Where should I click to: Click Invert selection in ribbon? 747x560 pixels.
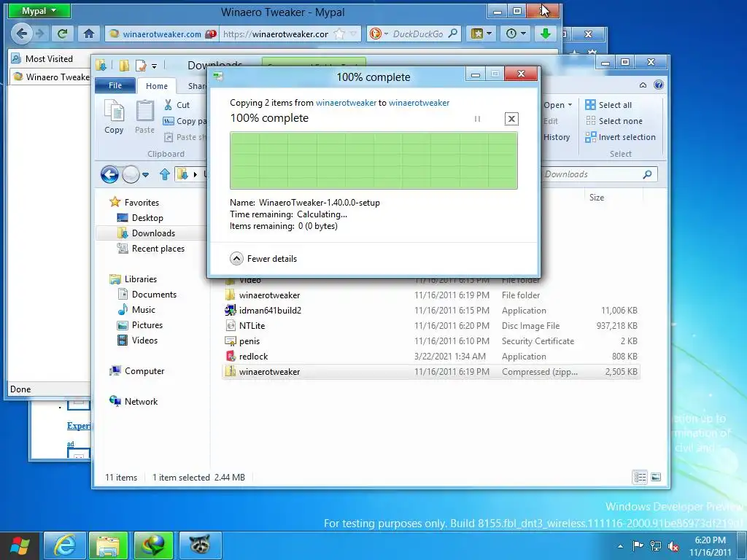click(620, 137)
